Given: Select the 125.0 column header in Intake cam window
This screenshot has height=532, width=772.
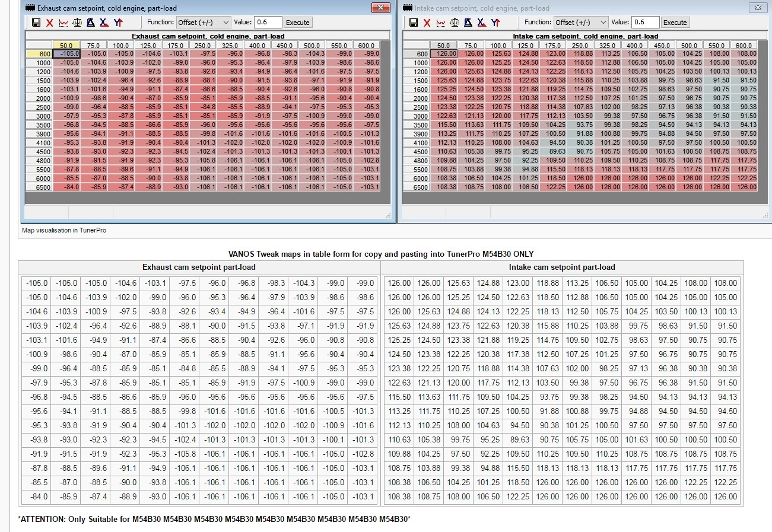Looking at the screenshot, I should coord(526,46).
